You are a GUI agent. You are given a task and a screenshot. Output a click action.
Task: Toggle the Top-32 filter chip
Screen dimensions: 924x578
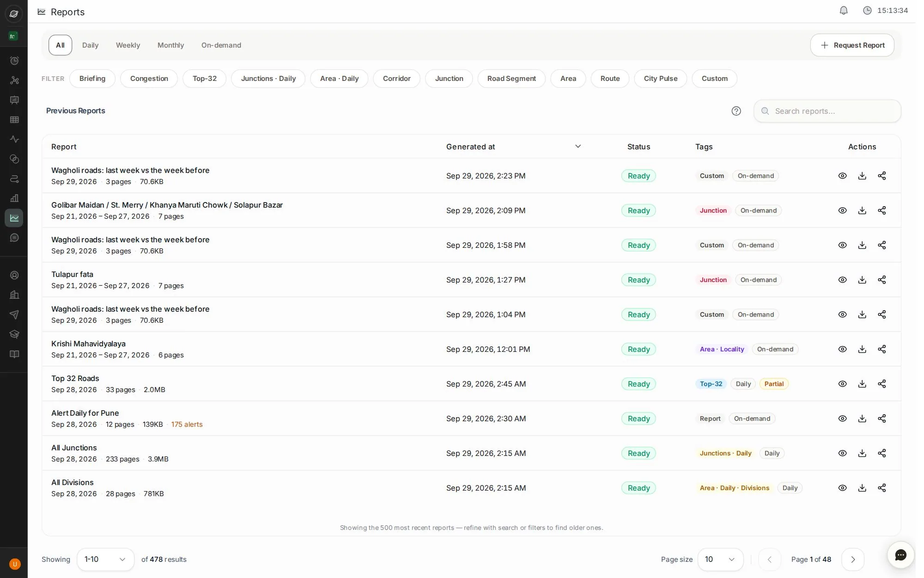point(205,79)
